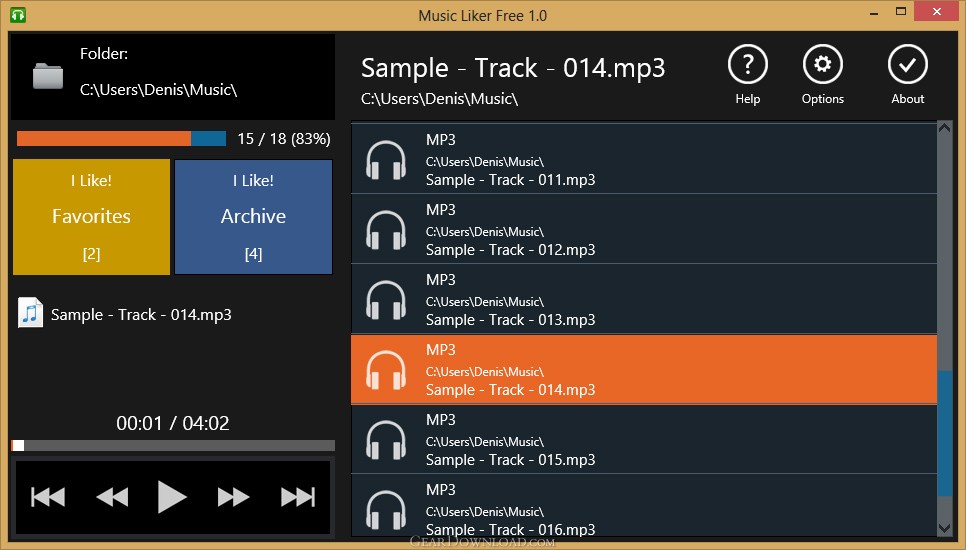The image size is (966, 550).
Task: Click headphones icon for Track 016
Action: pos(386,509)
